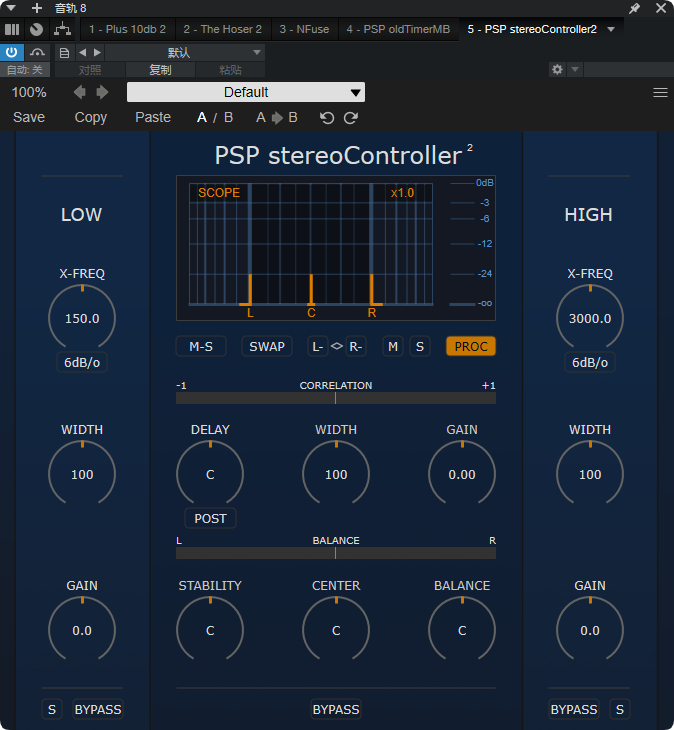This screenshot has height=730, width=674.
Task: Click the LOW X-FREQ 150.0 knob
Action: coord(82,318)
